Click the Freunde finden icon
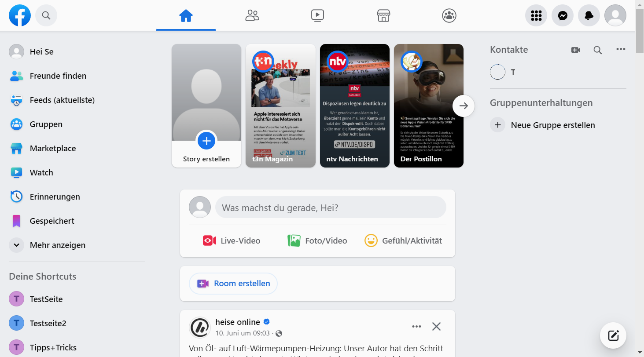644x357 pixels. 16,76
